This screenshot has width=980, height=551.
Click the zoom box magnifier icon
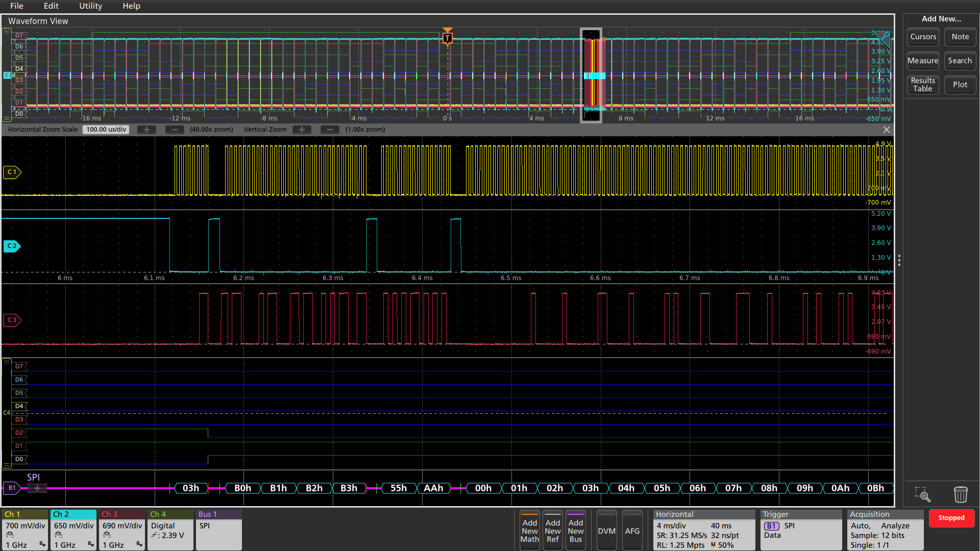point(922,494)
